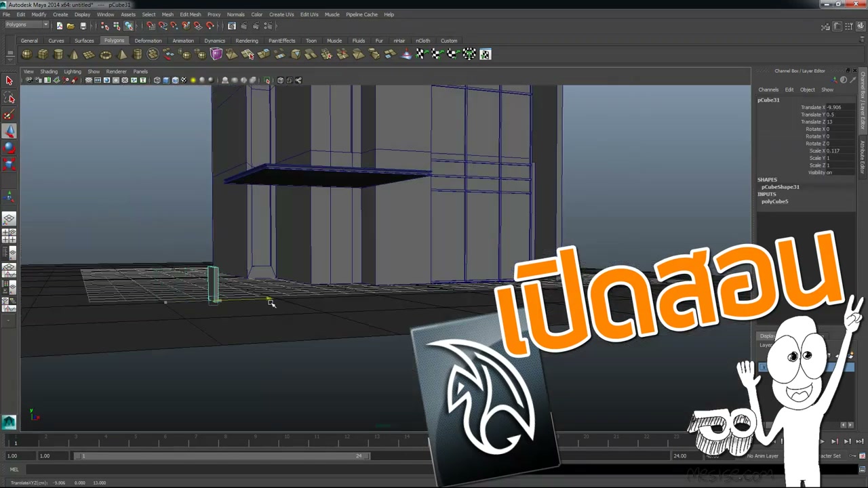This screenshot has width=868, height=488.
Task: Switch to the Surfaces shelf tab
Action: (x=84, y=41)
